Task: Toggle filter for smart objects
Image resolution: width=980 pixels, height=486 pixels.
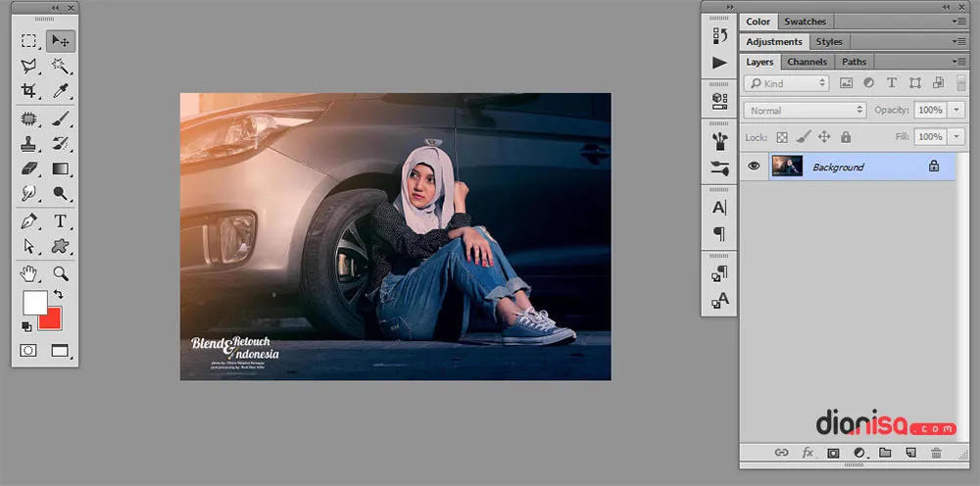Action: [x=938, y=83]
